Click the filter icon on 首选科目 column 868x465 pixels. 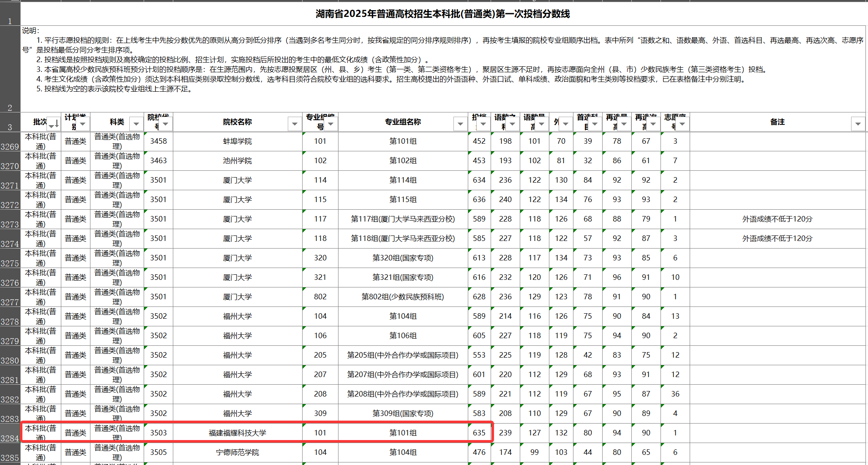(x=594, y=124)
